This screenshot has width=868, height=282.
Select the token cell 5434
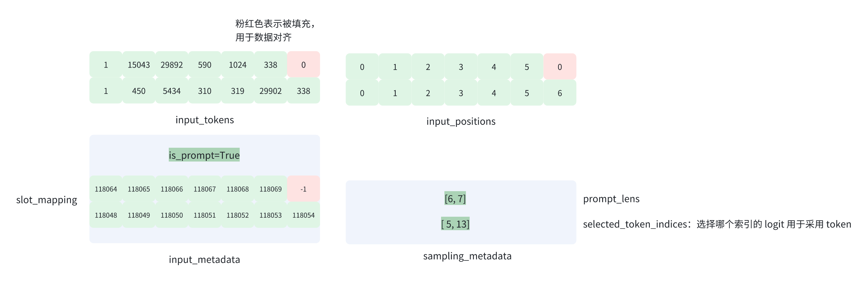coord(171,91)
